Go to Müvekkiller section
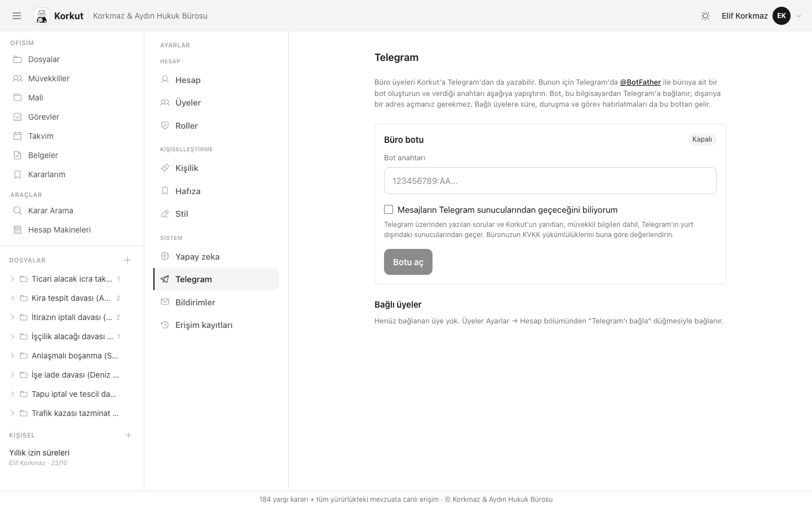The width and height of the screenshot is (812, 508). click(72, 78)
